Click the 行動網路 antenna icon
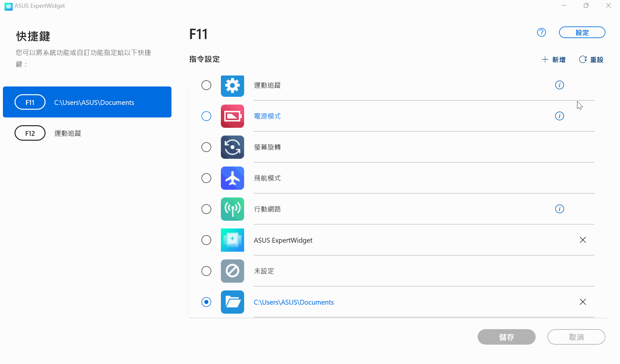This screenshot has width=620, height=364. pyautogui.click(x=232, y=209)
